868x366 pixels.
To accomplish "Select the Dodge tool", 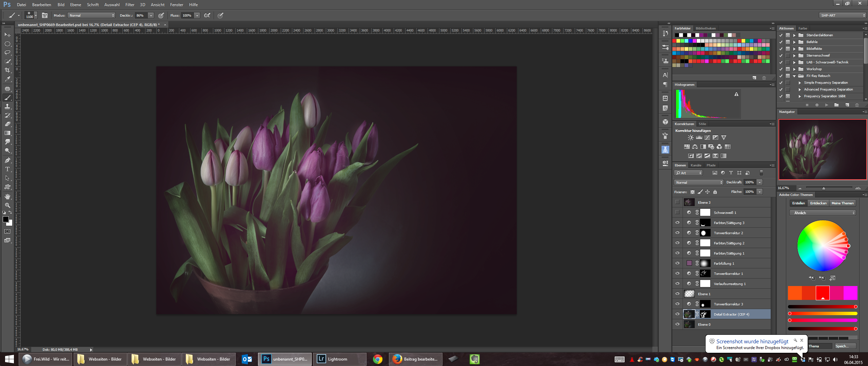I will click(7, 150).
